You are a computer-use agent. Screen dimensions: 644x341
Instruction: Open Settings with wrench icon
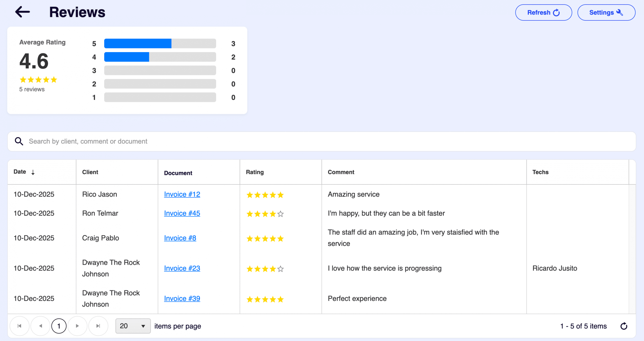click(x=606, y=13)
